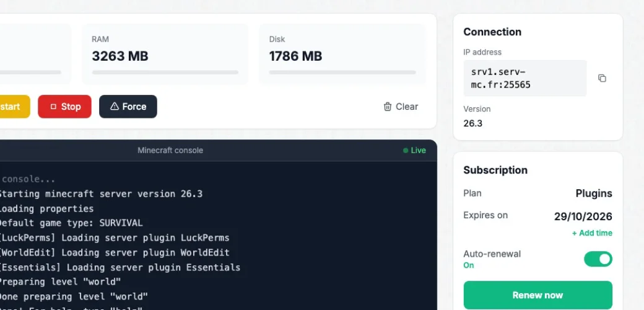The width and height of the screenshot is (644, 310).
Task: Click the Loading properties console line
Action: 46,208
